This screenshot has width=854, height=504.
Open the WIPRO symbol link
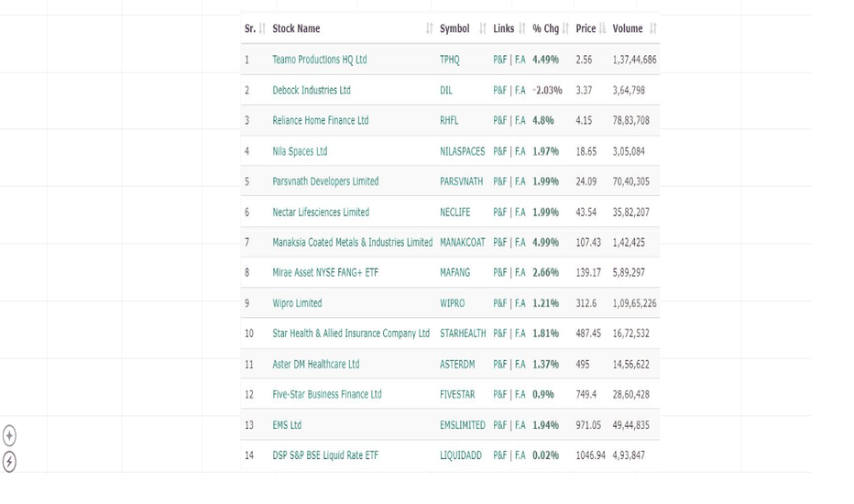(x=452, y=303)
